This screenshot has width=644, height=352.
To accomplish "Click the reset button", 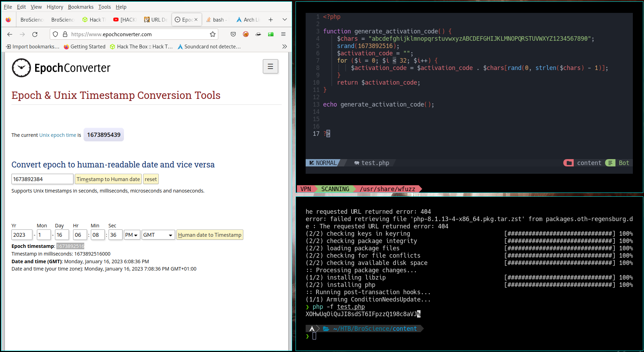I will tap(151, 179).
